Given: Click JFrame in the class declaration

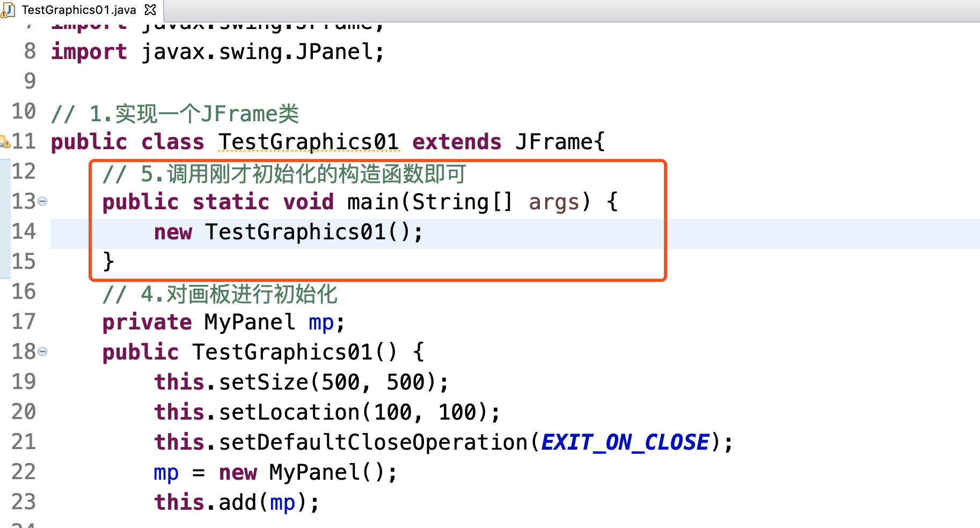Looking at the screenshot, I should pyautogui.click(x=554, y=142).
